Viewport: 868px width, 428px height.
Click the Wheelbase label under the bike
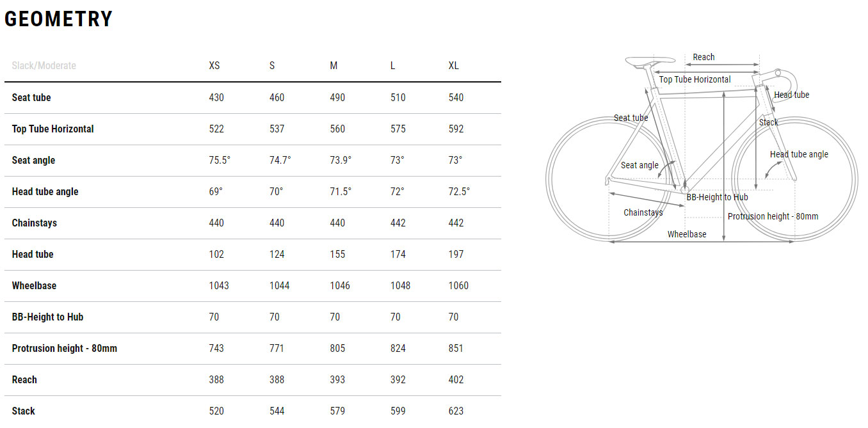687,234
